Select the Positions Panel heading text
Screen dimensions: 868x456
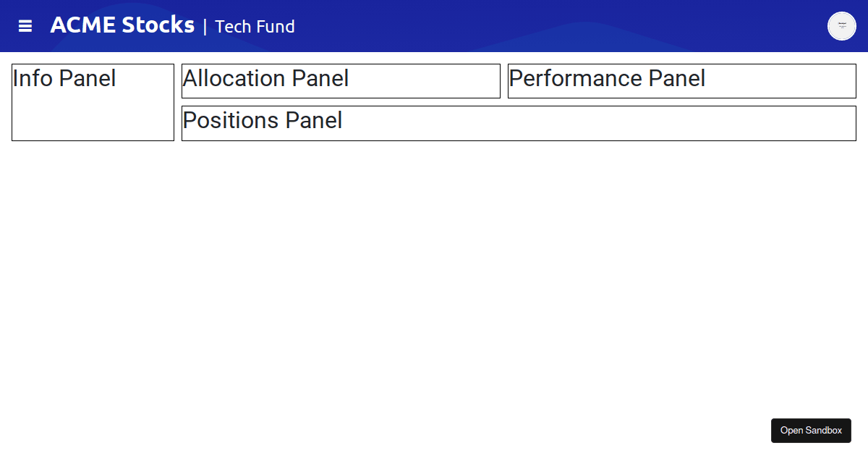[x=263, y=120]
